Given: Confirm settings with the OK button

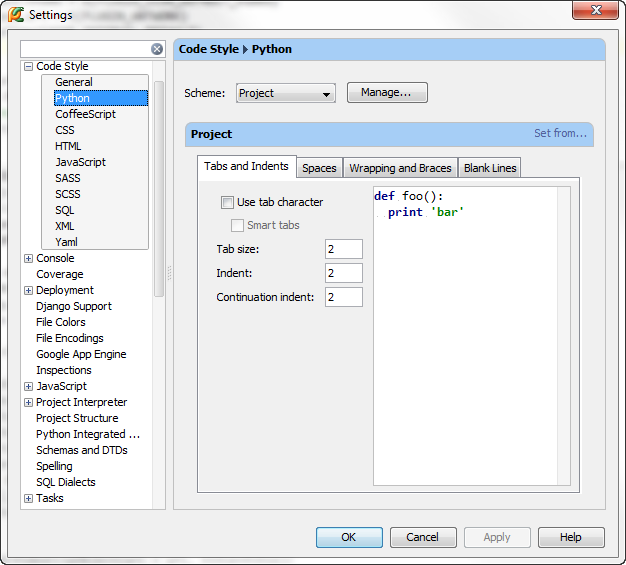Looking at the screenshot, I should click(x=349, y=537).
